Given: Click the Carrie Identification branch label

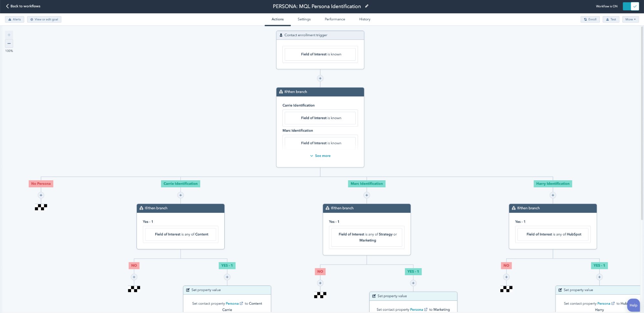Looking at the screenshot, I should [x=180, y=183].
